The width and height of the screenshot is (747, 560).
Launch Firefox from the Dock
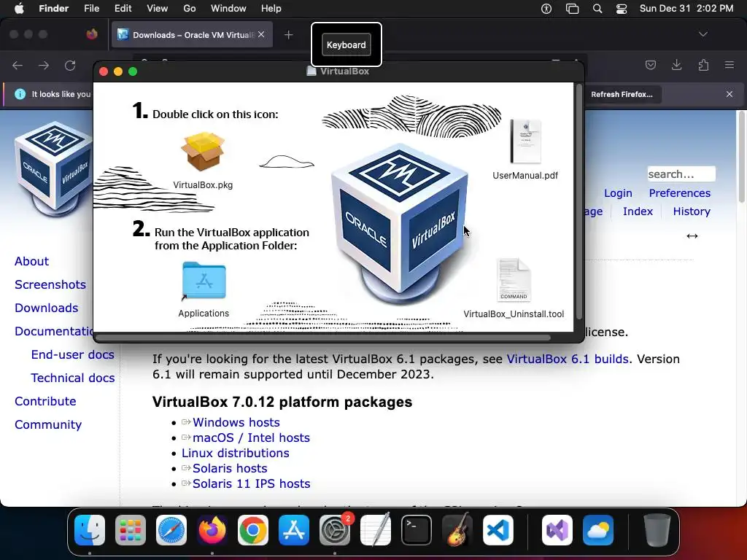212,530
